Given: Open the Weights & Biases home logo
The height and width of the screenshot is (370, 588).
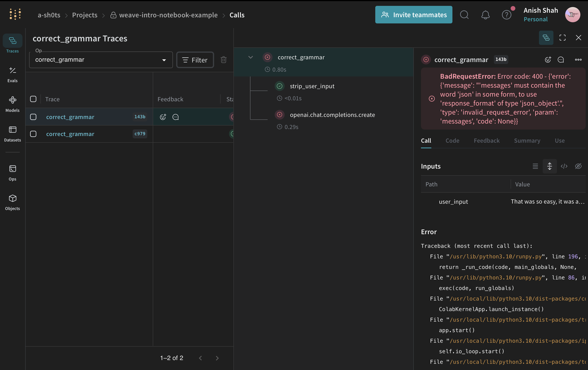Looking at the screenshot, I should [x=15, y=14].
